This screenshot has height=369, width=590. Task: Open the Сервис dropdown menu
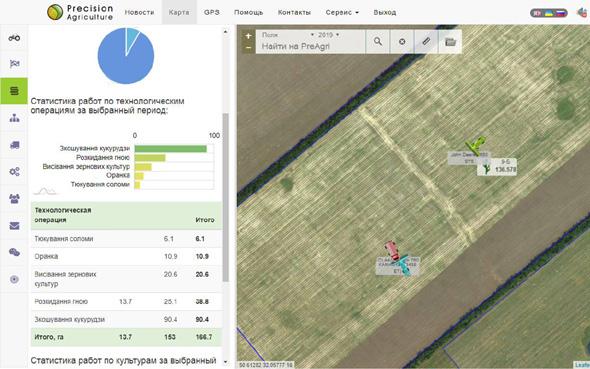click(x=342, y=12)
